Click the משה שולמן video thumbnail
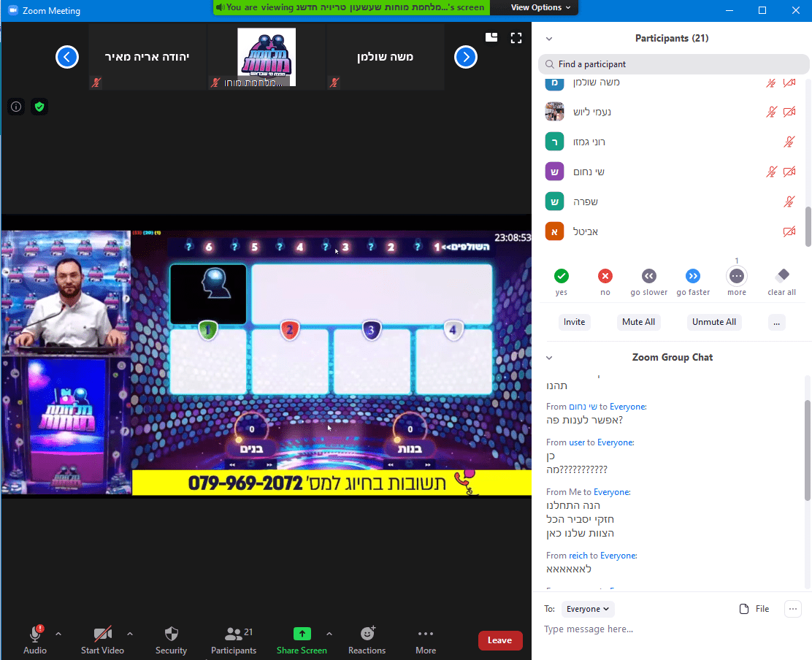812x660 pixels. pyautogui.click(x=386, y=57)
